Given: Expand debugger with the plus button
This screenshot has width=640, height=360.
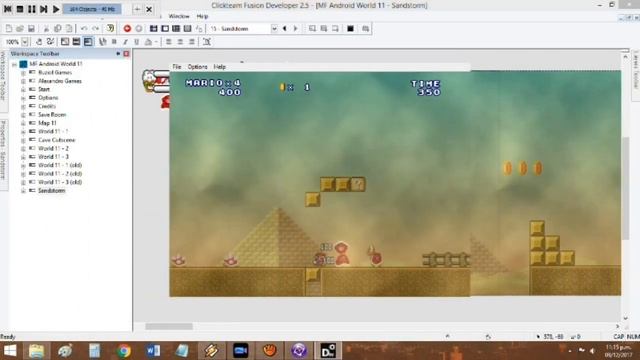Looking at the screenshot, I should point(138,9).
